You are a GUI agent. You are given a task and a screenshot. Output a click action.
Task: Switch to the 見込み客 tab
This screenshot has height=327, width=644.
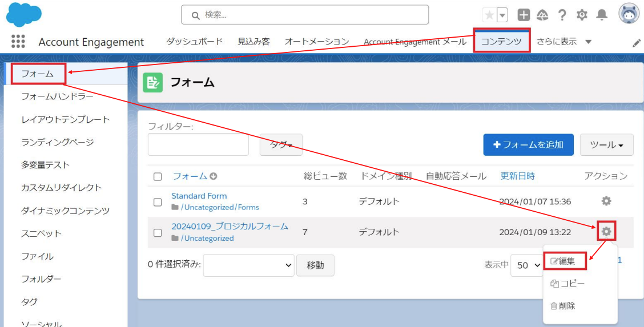pyautogui.click(x=253, y=42)
